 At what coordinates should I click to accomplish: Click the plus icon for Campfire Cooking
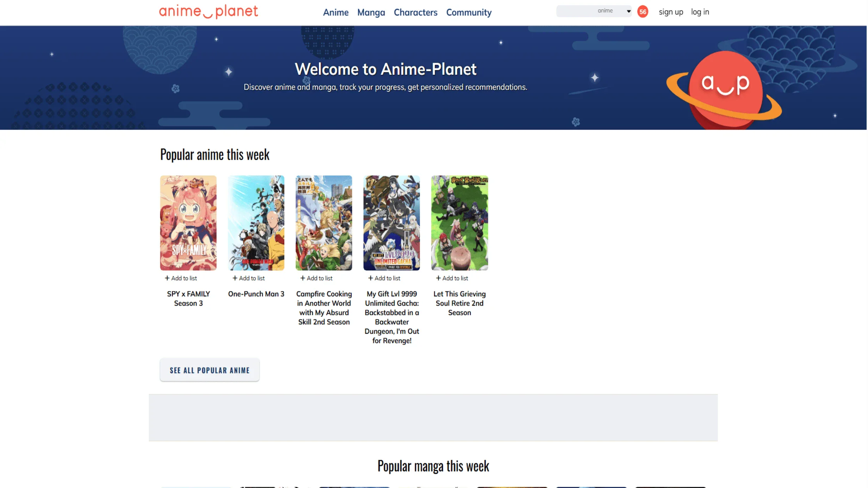303,278
